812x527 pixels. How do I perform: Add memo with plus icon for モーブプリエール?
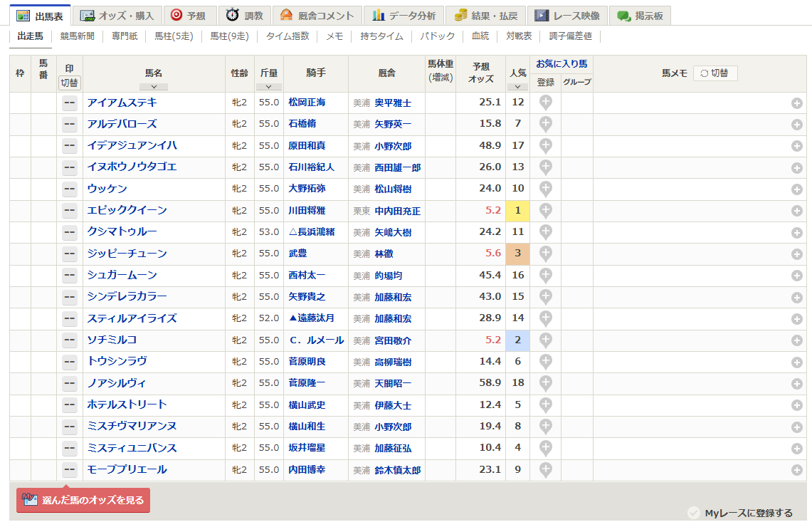click(796, 470)
